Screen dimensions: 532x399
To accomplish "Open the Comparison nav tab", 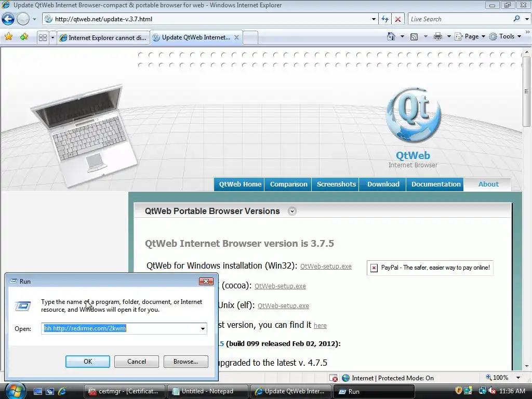I will click(x=288, y=184).
